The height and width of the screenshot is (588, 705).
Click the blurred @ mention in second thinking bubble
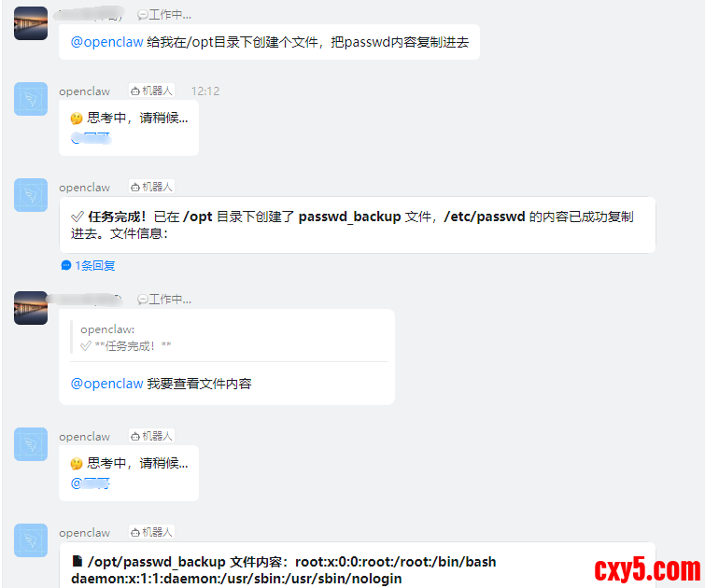90,483
